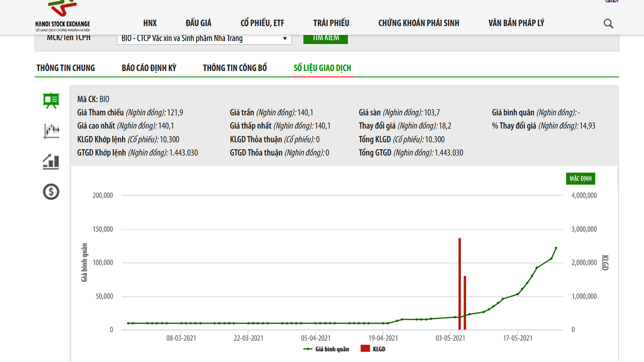644x362 pixels.
Task: Switch to the THÔNG TIN CHUNG tab
Action: click(66, 68)
